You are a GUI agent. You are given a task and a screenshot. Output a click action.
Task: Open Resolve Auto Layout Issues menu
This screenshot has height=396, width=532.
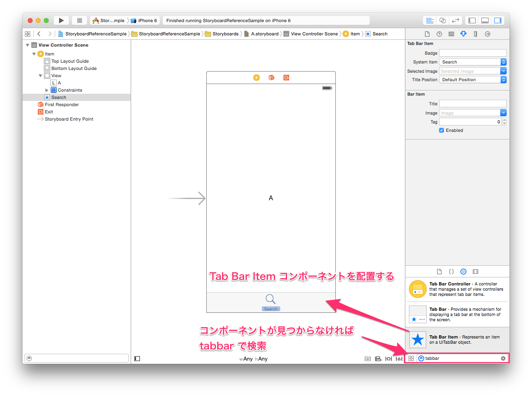(x=399, y=359)
